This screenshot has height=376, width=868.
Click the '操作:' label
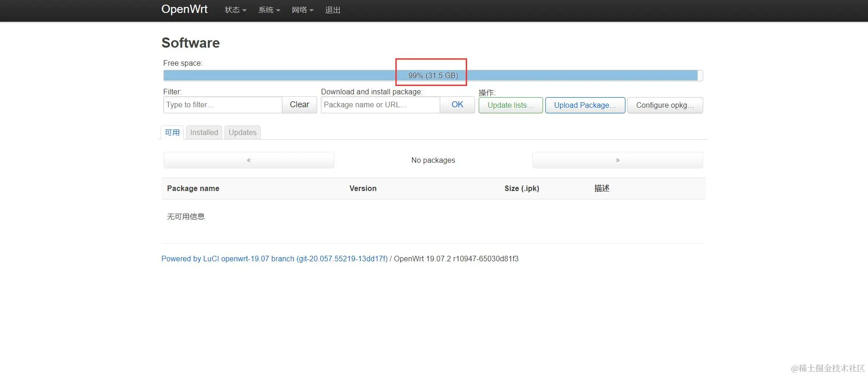coord(487,92)
